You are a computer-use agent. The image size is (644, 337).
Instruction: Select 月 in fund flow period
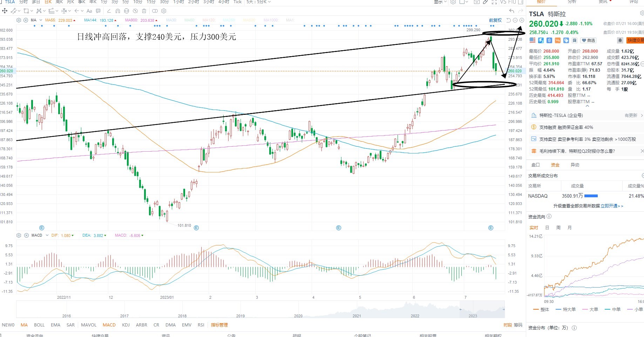pos(569,228)
